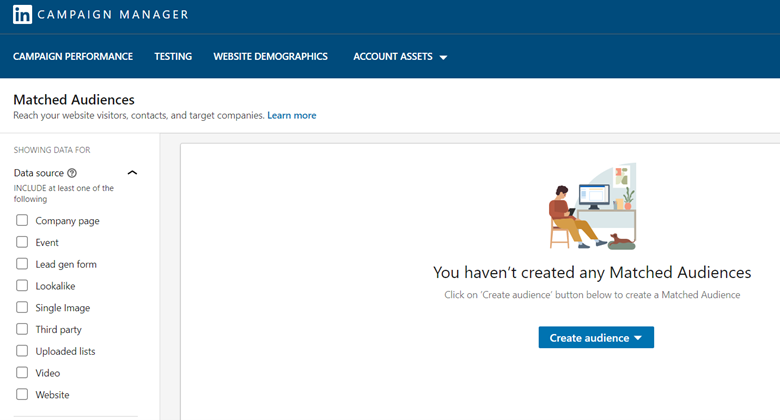Screen dimensions: 780x420
Task: Click the LinkedIn logo icon
Action: click(22, 14)
